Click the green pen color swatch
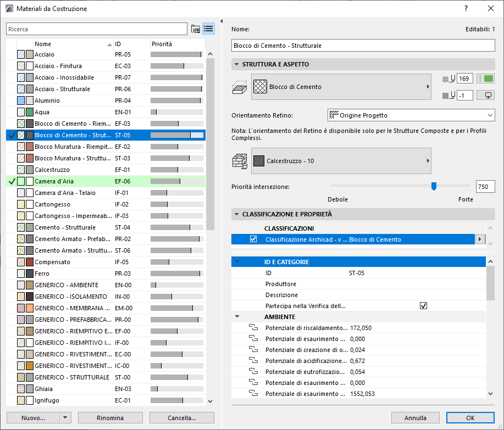 tap(486, 79)
